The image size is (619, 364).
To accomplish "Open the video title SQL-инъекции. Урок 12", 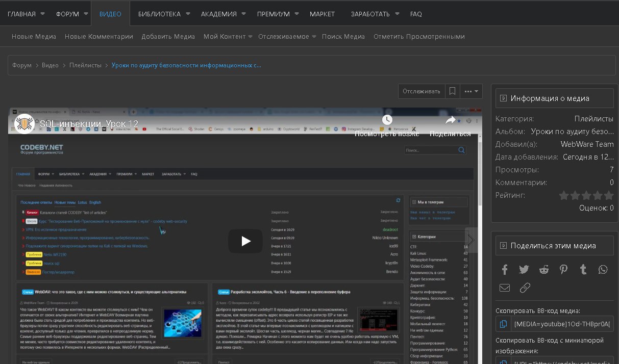I will [89, 124].
